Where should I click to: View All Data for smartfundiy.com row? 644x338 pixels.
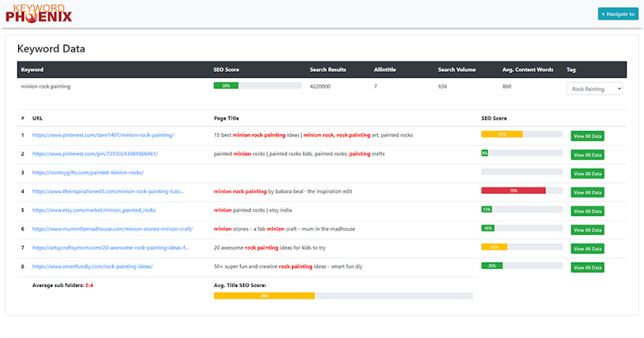(x=587, y=268)
